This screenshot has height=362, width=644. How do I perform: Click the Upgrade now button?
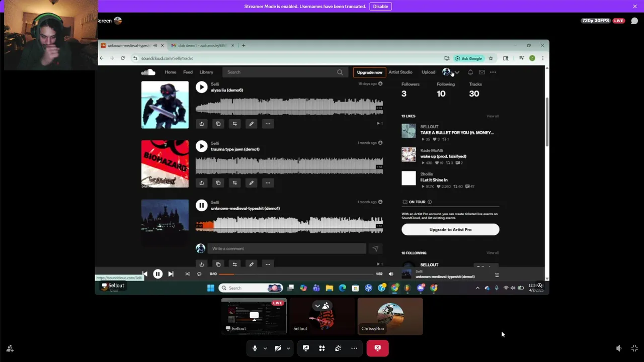coord(369,72)
